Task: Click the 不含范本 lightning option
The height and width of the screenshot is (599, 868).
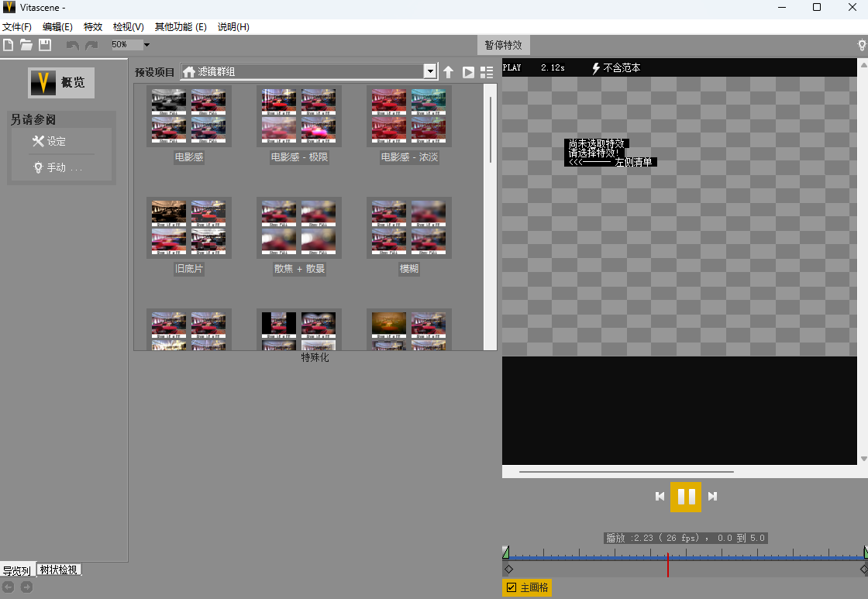Action: point(616,67)
